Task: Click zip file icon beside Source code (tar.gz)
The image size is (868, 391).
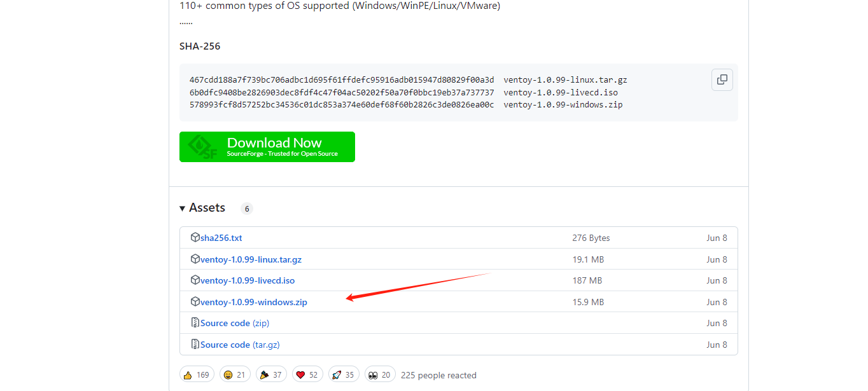Action: click(x=195, y=344)
